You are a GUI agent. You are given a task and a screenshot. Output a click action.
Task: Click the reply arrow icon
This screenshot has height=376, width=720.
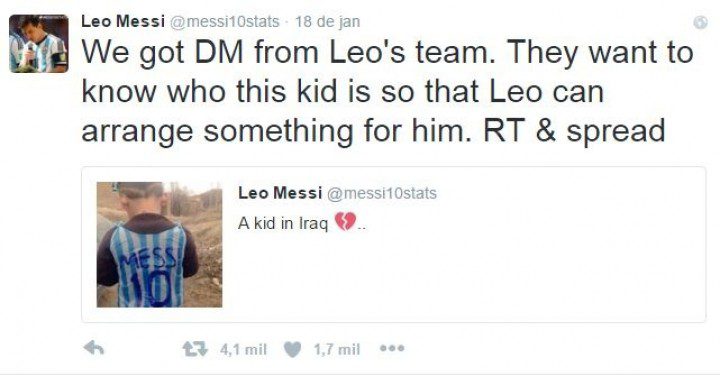pyautogui.click(x=94, y=349)
